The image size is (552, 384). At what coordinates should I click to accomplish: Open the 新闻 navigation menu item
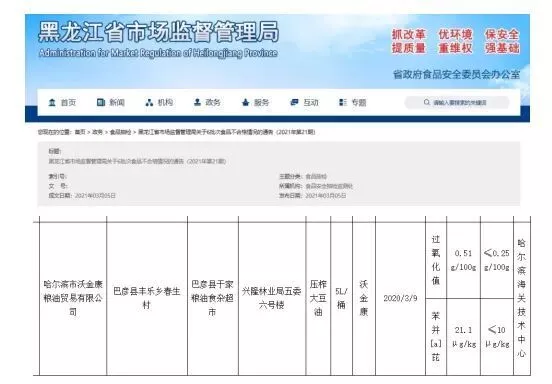point(117,102)
